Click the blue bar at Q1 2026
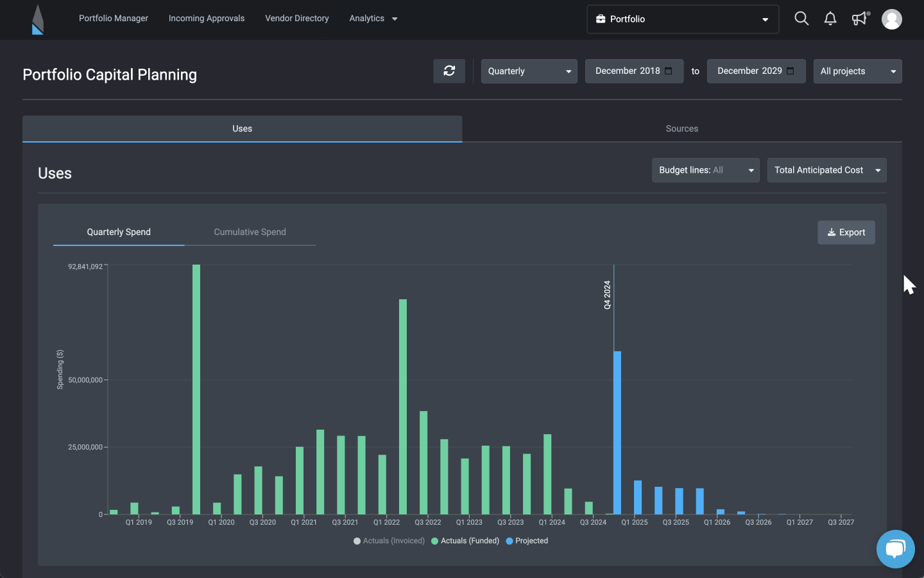 [x=721, y=512]
